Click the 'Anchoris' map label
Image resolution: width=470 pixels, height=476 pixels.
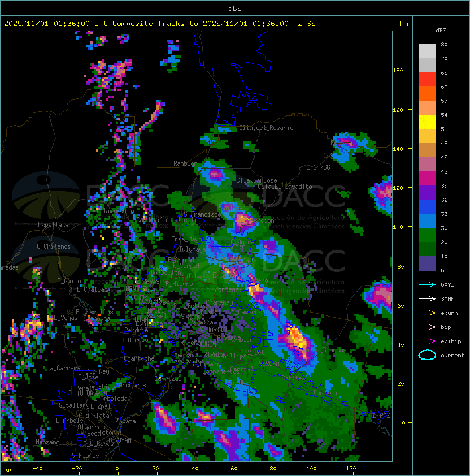tap(132, 385)
